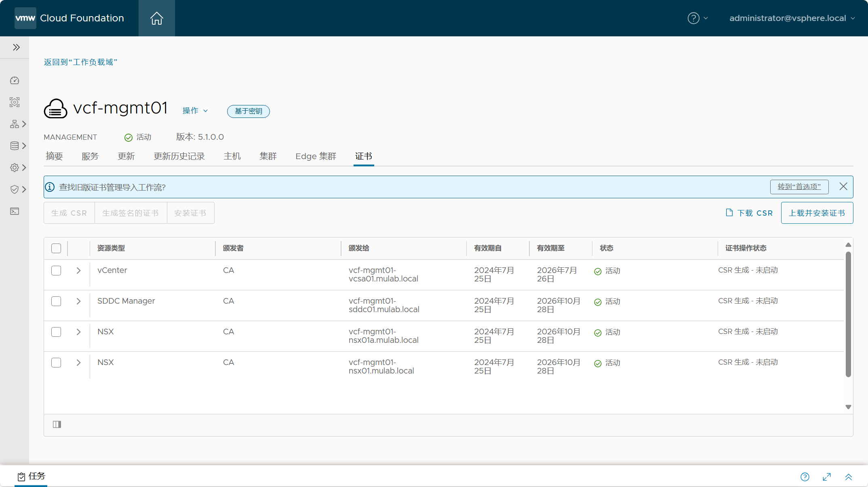The image size is (868, 487).
Task: Switch to the 更新历史记录 tab
Action: (x=179, y=156)
